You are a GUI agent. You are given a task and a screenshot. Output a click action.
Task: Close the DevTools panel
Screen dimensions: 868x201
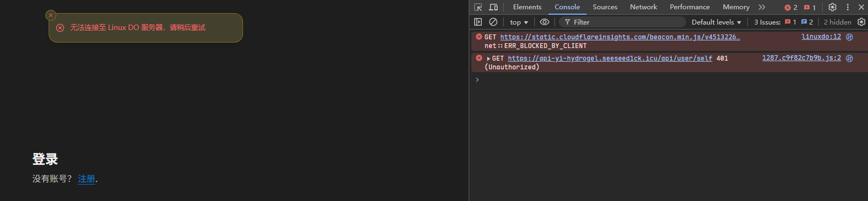coord(861,7)
